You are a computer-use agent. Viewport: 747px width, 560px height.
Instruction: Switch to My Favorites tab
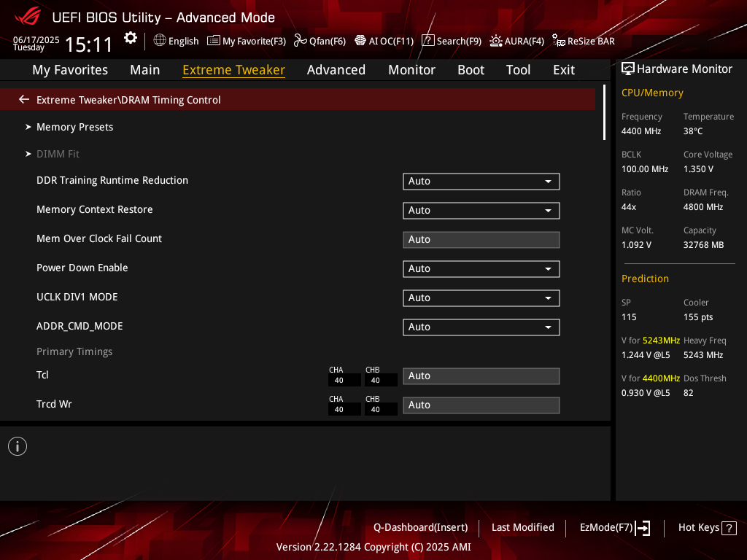70,69
